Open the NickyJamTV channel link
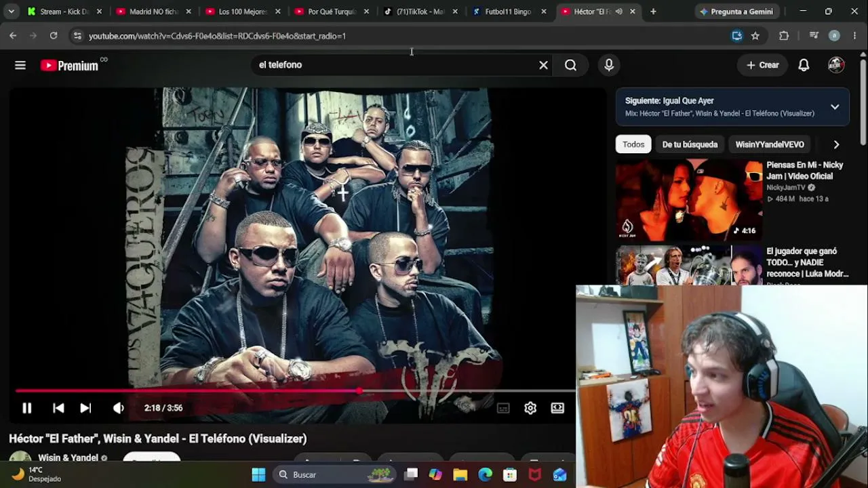The image size is (868, 488). tap(786, 188)
